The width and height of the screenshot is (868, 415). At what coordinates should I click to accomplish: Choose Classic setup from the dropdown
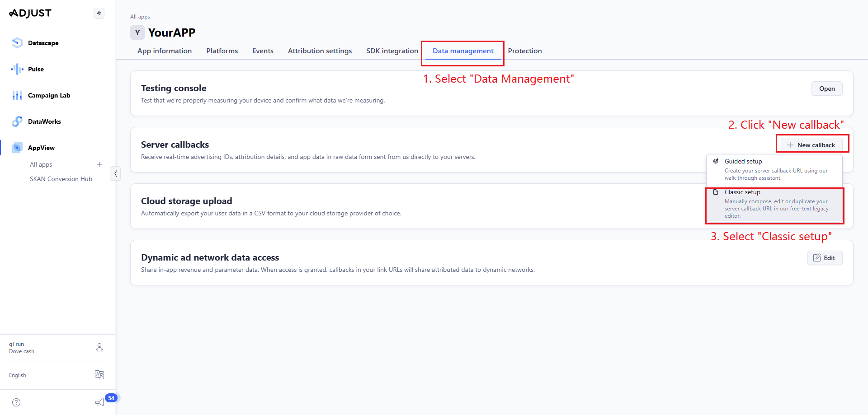point(774,204)
